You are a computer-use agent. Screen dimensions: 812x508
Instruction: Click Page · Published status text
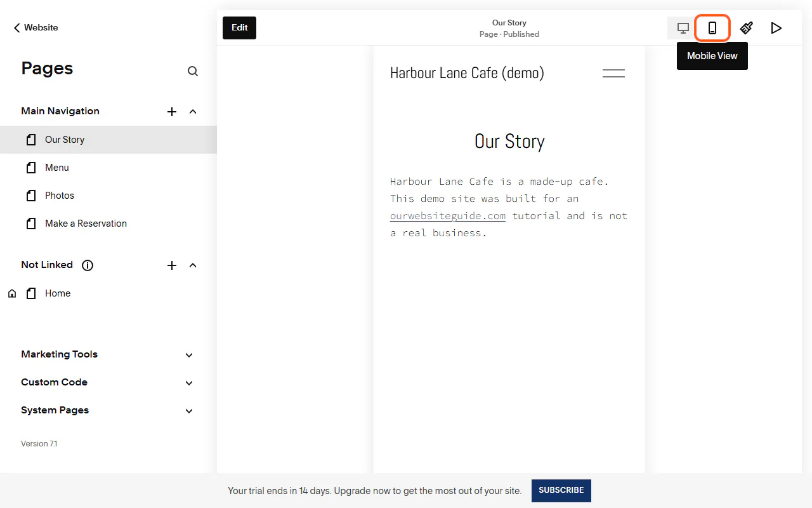tap(509, 34)
